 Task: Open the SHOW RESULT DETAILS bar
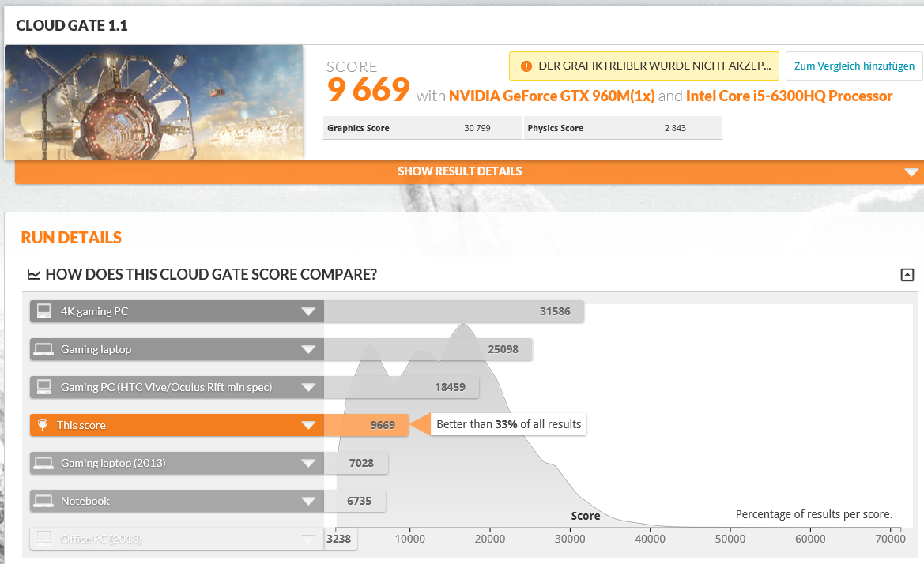click(469, 171)
